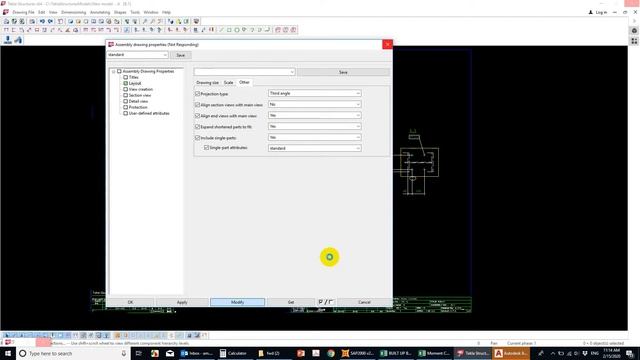Image resolution: width=640 pixels, height=360 pixels.
Task: Switch to the Scale tab
Action: coord(228,82)
